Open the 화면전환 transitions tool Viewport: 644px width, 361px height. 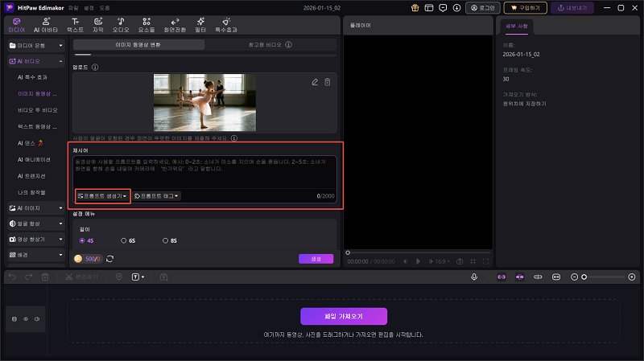coord(175,25)
